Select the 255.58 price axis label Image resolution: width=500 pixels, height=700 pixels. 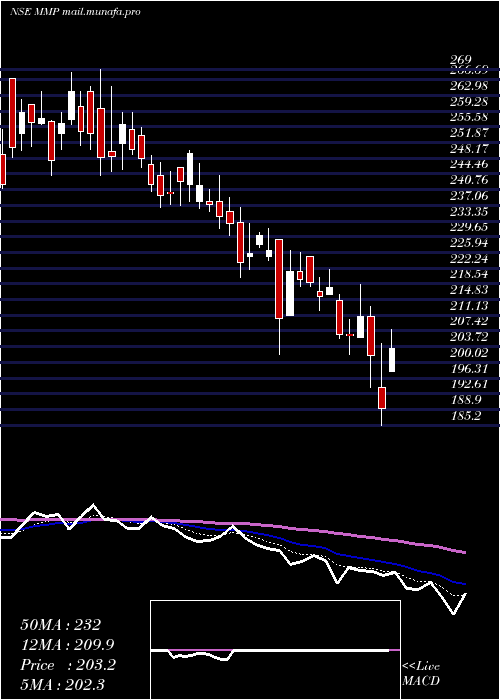pyautogui.click(x=469, y=117)
